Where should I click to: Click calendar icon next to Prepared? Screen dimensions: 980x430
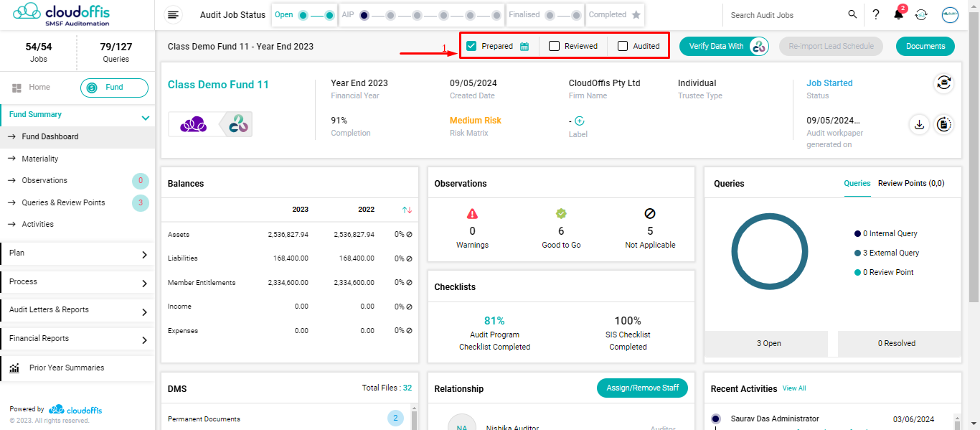click(524, 46)
